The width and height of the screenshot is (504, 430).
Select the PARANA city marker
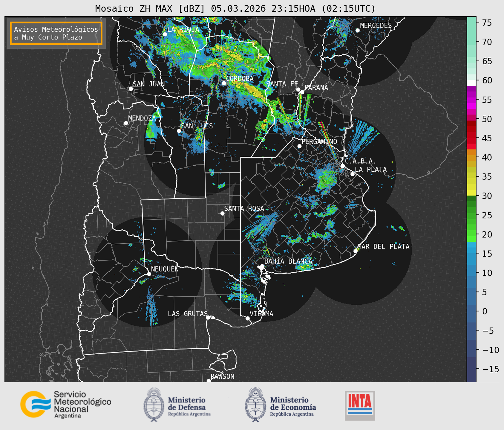(302, 92)
